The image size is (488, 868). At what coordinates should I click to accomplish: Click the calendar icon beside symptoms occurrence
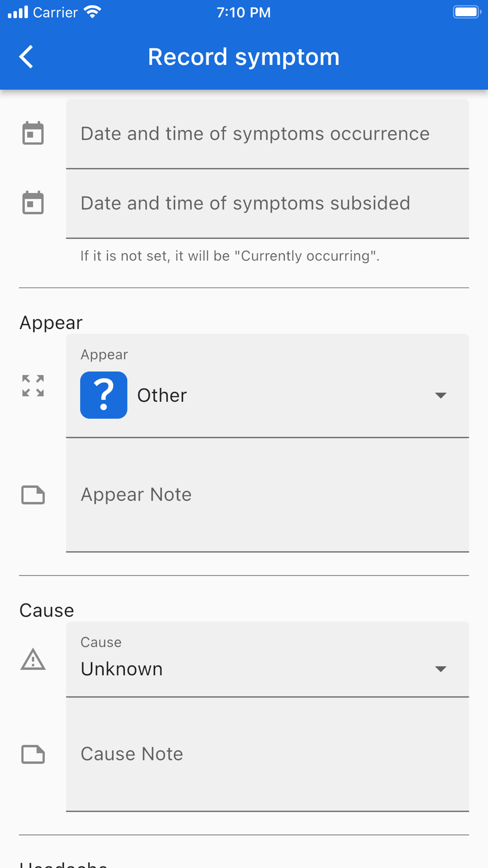tap(33, 133)
